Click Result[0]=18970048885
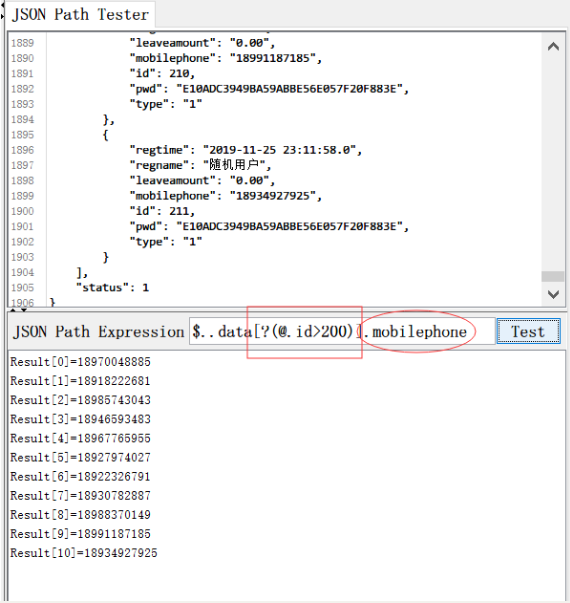The image size is (570, 603). pyautogui.click(x=80, y=362)
